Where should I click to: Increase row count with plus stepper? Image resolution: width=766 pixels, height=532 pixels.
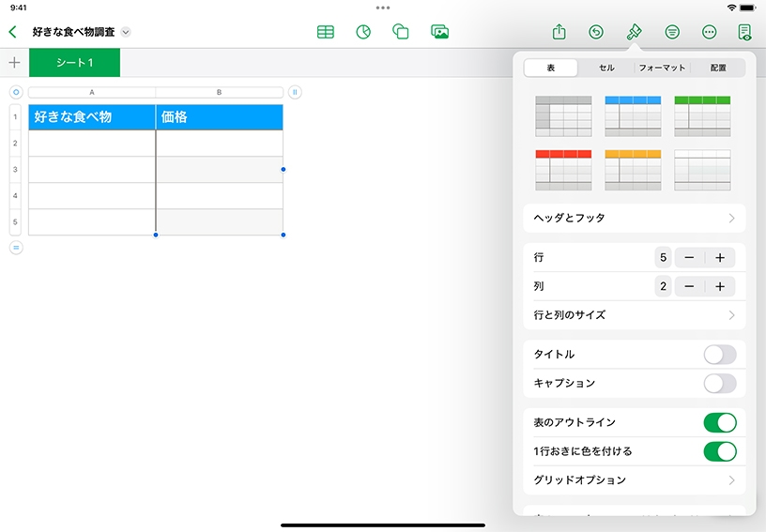[720, 257]
